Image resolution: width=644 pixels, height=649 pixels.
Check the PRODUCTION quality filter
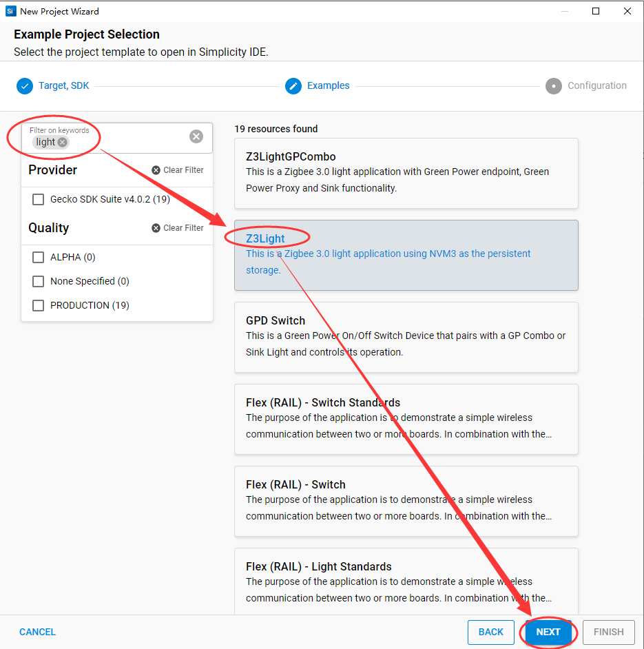point(38,305)
